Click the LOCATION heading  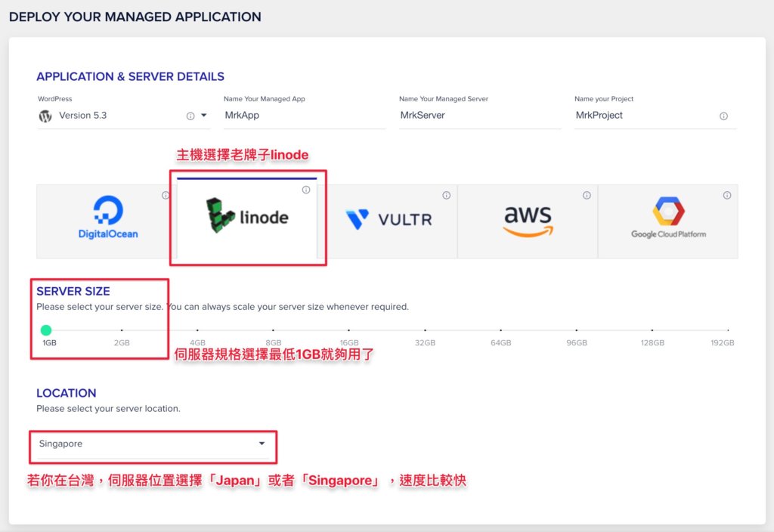67,393
